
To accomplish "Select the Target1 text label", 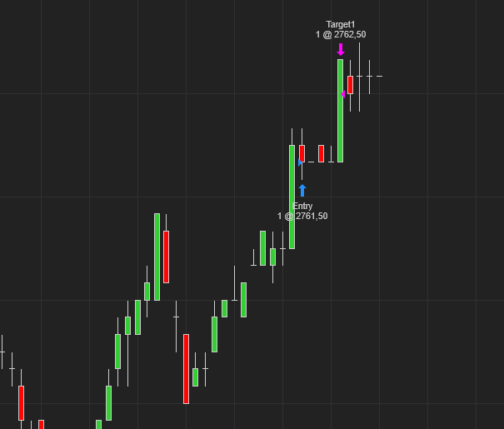I will (340, 25).
